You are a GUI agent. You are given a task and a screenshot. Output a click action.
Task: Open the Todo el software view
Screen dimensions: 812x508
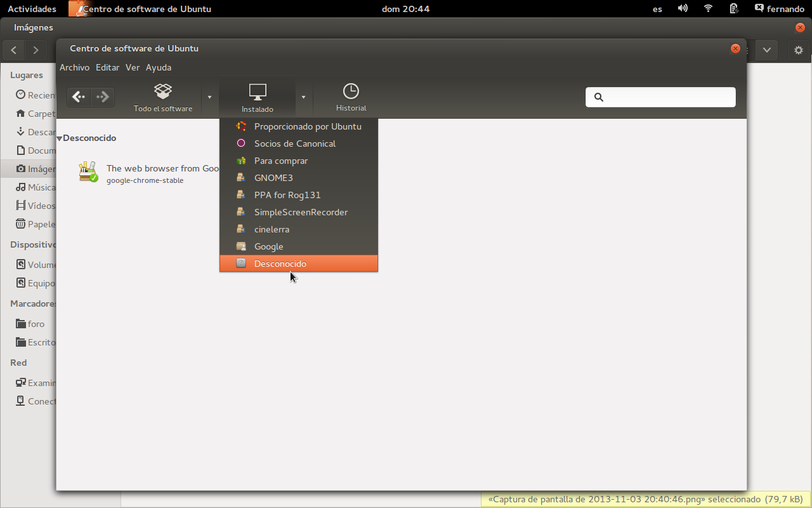pyautogui.click(x=163, y=98)
